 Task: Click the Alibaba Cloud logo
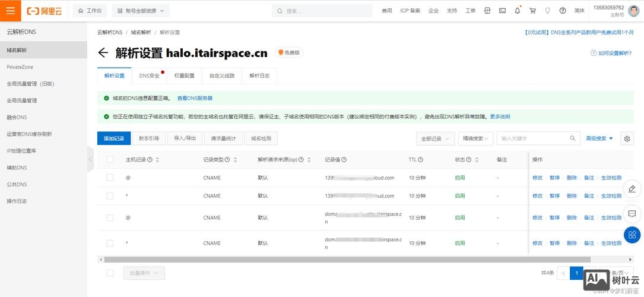45,11
